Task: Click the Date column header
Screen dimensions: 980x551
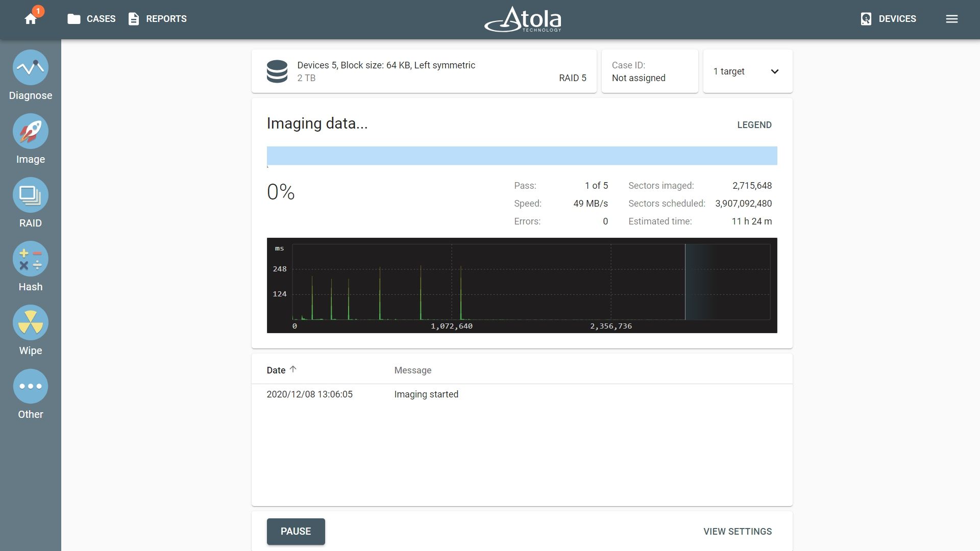Action: [276, 370]
